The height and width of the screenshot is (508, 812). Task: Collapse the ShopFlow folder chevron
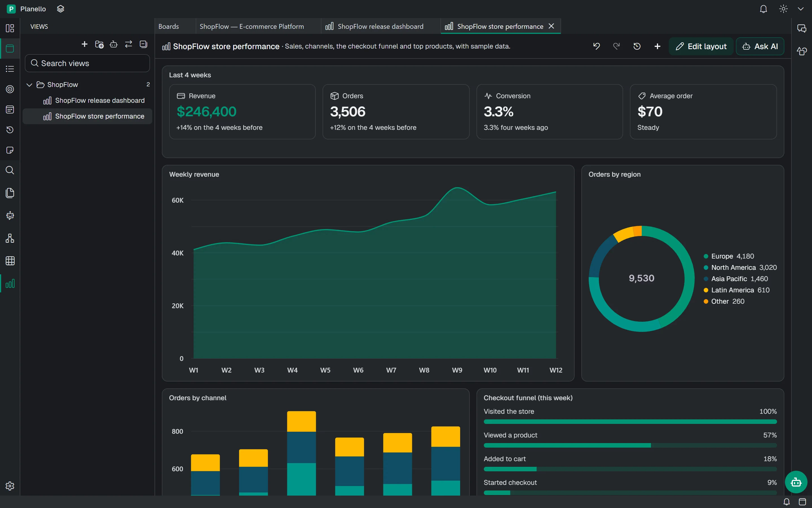29,85
